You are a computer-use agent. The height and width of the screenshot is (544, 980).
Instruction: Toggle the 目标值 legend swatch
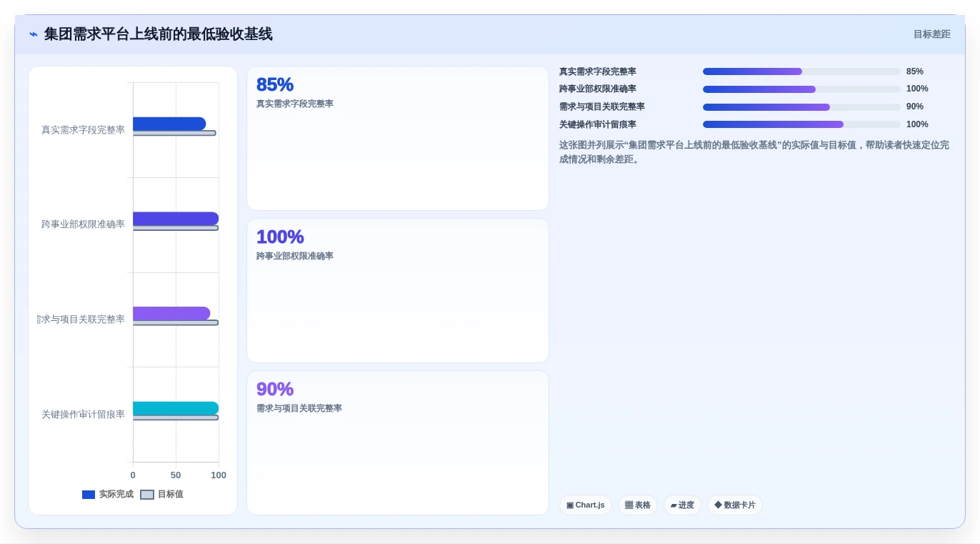coord(147,495)
